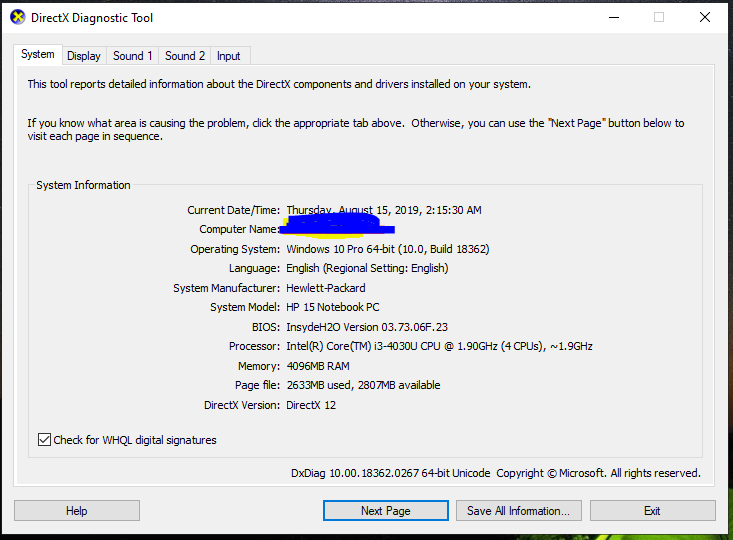Click the DirectX 12 version value
The image size is (733, 540).
click(x=311, y=405)
